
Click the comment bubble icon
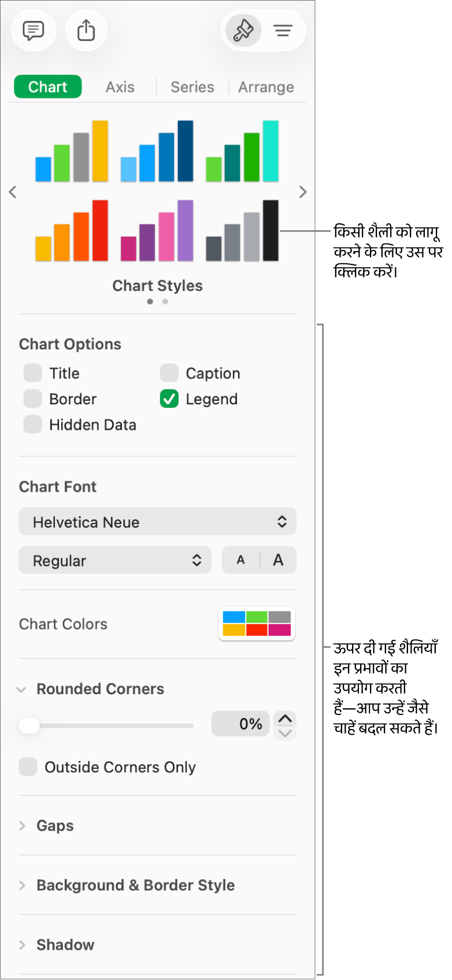tap(34, 30)
